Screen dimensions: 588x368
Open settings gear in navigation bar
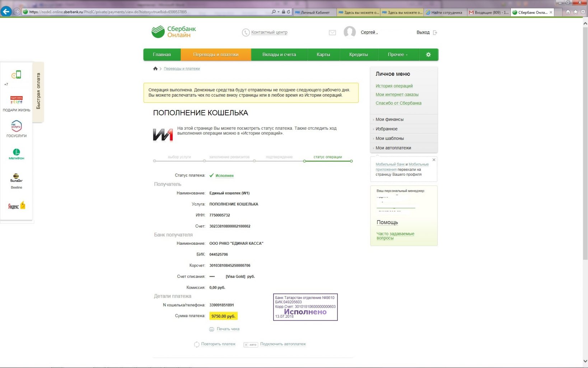(428, 55)
